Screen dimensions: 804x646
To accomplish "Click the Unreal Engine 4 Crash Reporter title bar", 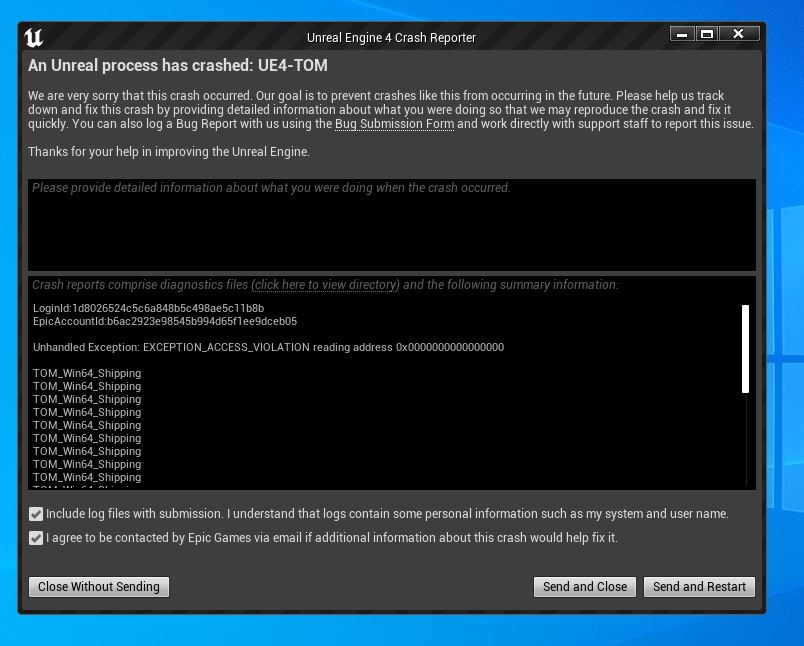I will pyautogui.click(x=390, y=37).
